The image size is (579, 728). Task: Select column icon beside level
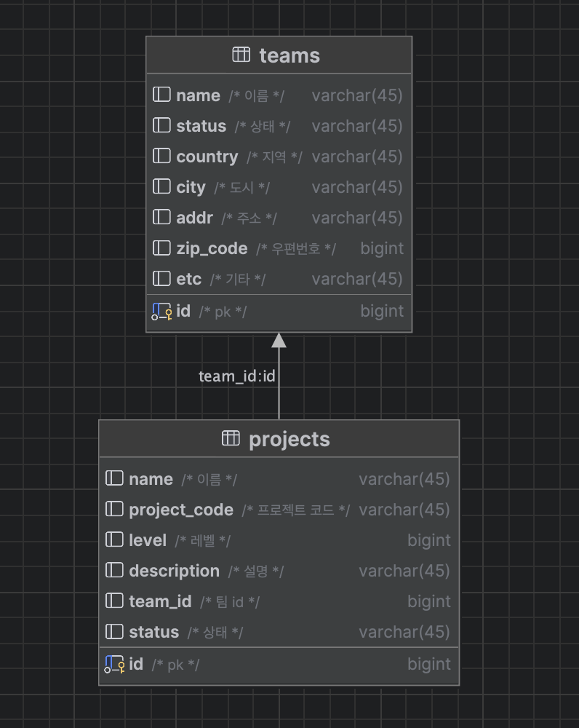(114, 539)
